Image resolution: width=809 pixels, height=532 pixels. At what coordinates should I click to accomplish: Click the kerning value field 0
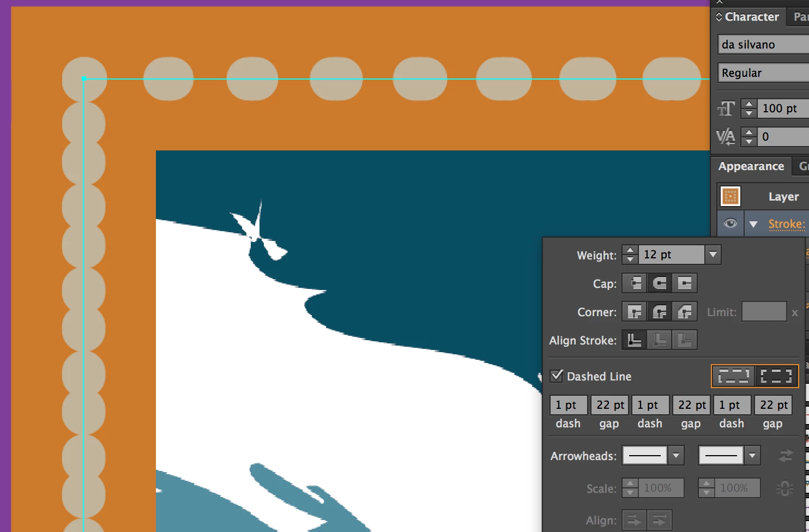click(783, 136)
